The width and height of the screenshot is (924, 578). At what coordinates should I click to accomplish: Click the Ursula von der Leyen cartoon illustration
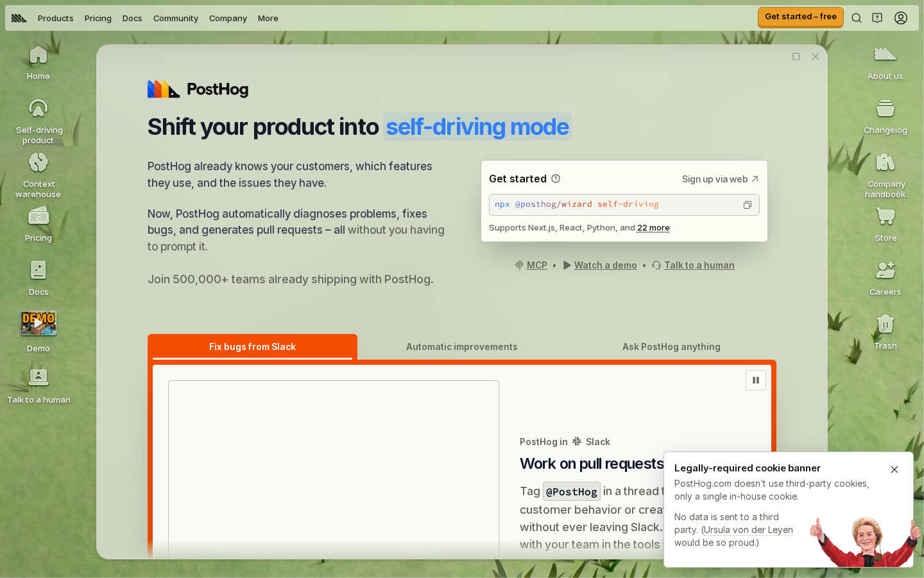[865, 541]
